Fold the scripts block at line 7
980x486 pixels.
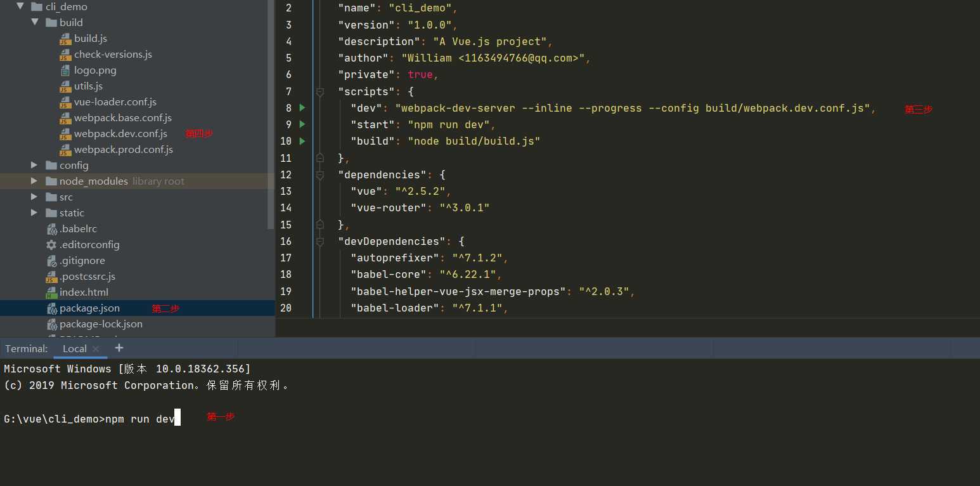point(320,91)
